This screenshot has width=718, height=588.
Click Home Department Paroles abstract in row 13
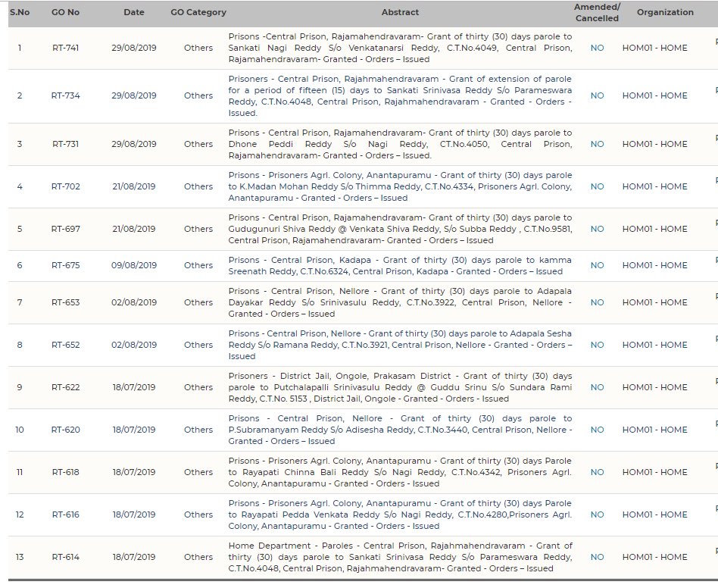coord(400,558)
